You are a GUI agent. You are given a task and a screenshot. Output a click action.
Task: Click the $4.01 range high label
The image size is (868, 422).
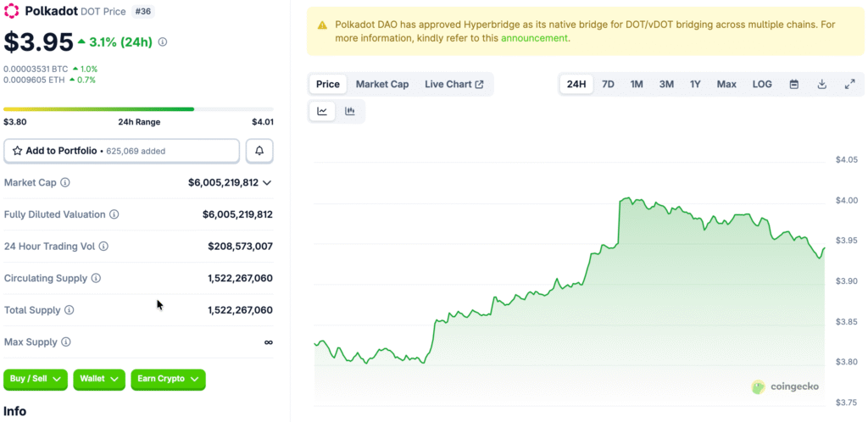(263, 122)
